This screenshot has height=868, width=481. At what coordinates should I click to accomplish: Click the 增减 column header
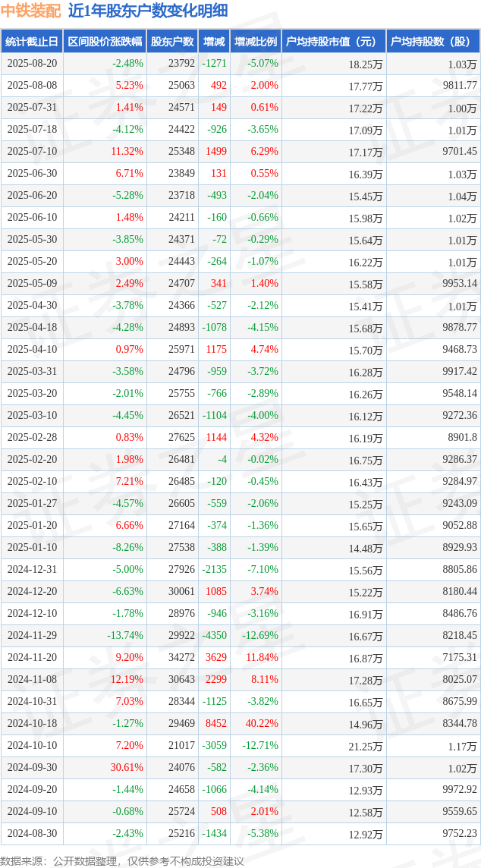pos(214,41)
